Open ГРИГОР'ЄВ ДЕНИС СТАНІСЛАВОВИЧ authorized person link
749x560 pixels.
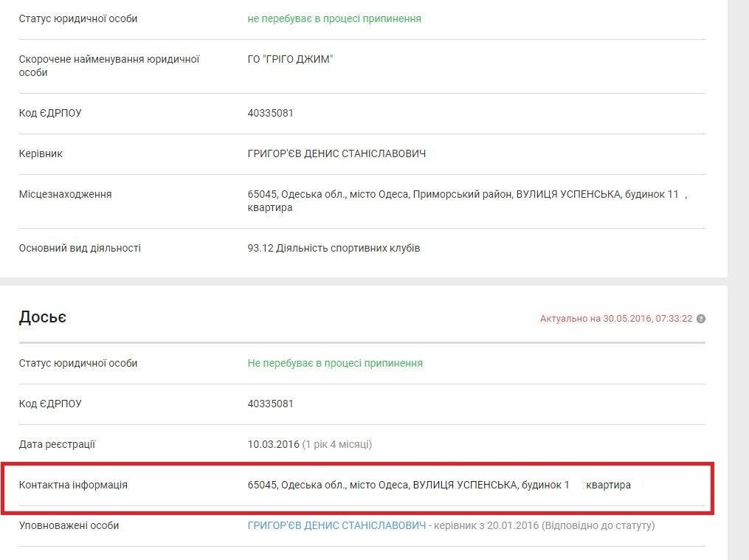336,525
